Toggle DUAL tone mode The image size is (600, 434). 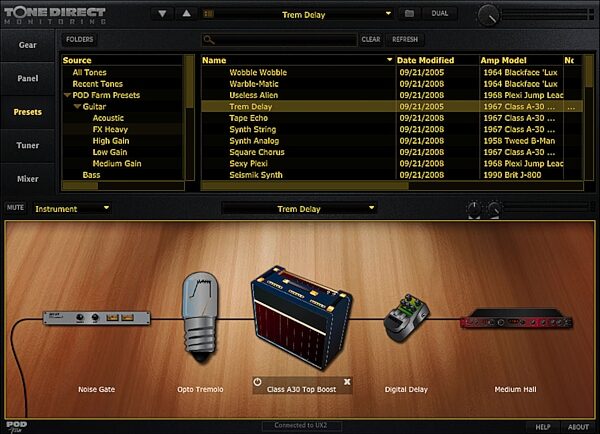(440, 13)
